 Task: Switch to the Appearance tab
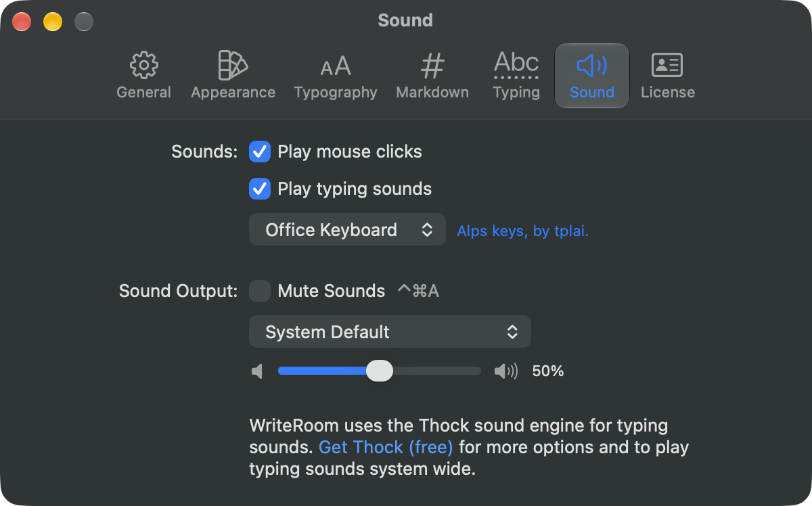(x=233, y=76)
